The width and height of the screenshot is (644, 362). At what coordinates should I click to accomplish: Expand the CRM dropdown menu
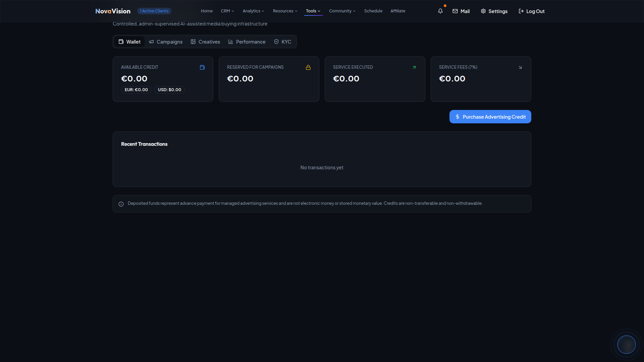(227, 11)
